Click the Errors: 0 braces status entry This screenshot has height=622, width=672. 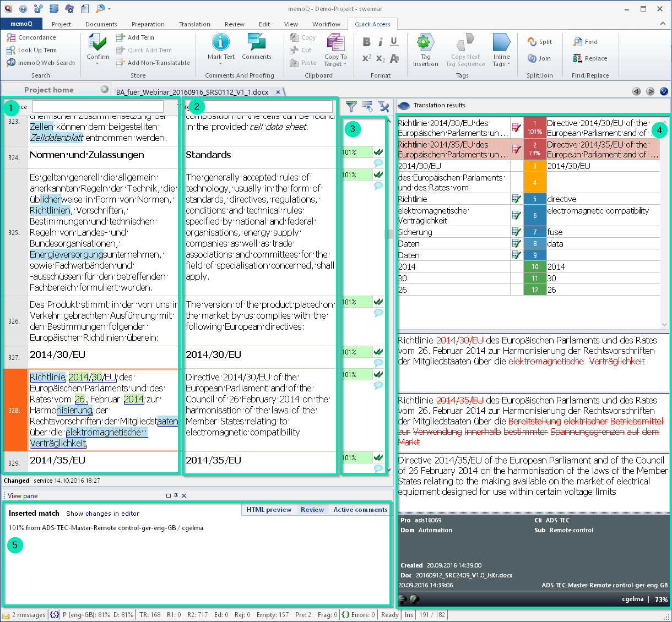click(359, 615)
